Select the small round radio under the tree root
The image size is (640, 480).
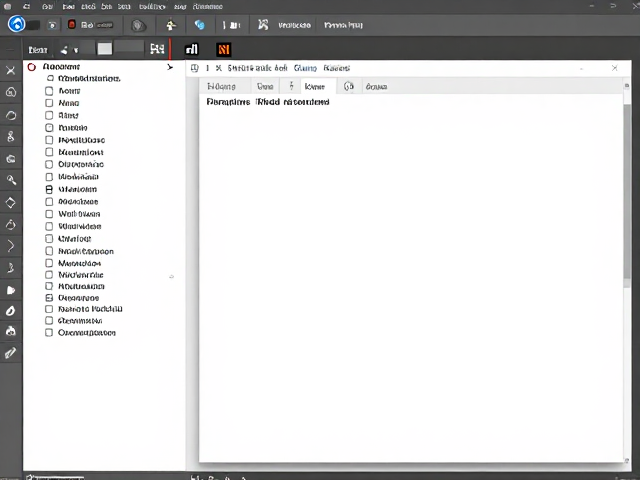point(50,78)
